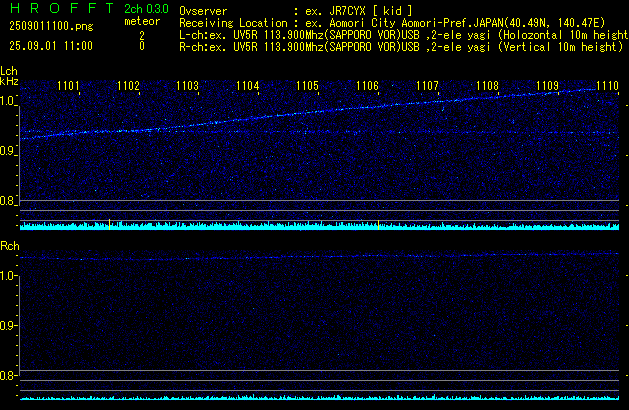Click yellow meteor marker between 1101 and 1102
This screenshot has width=629, height=410.
coord(110,224)
